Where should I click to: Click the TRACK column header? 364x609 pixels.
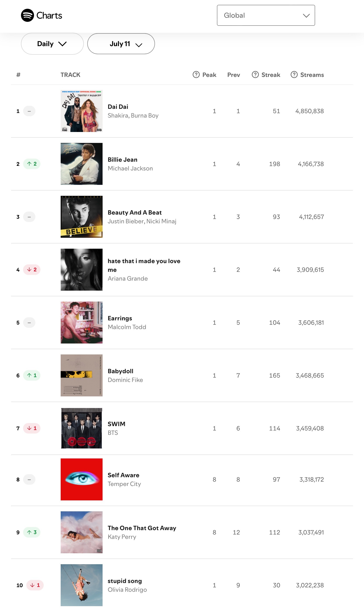click(x=70, y=75)
